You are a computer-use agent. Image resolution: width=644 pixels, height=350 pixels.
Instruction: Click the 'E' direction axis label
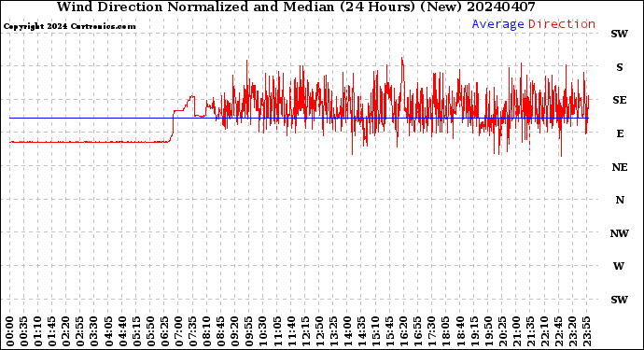620,133
